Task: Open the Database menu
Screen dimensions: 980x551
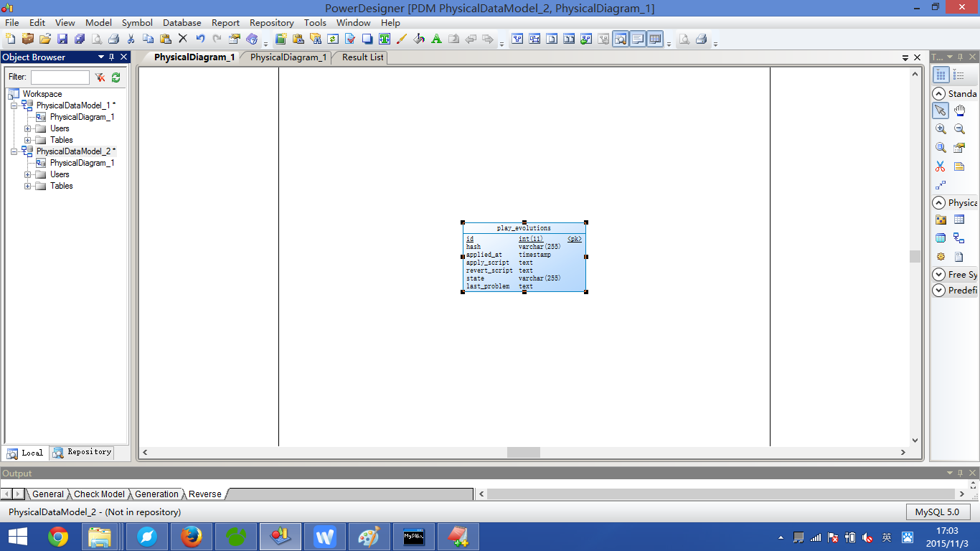Action: coord(182,23)
